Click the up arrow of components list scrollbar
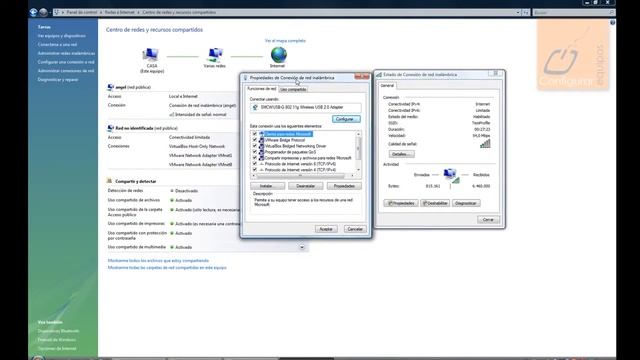 358,134
